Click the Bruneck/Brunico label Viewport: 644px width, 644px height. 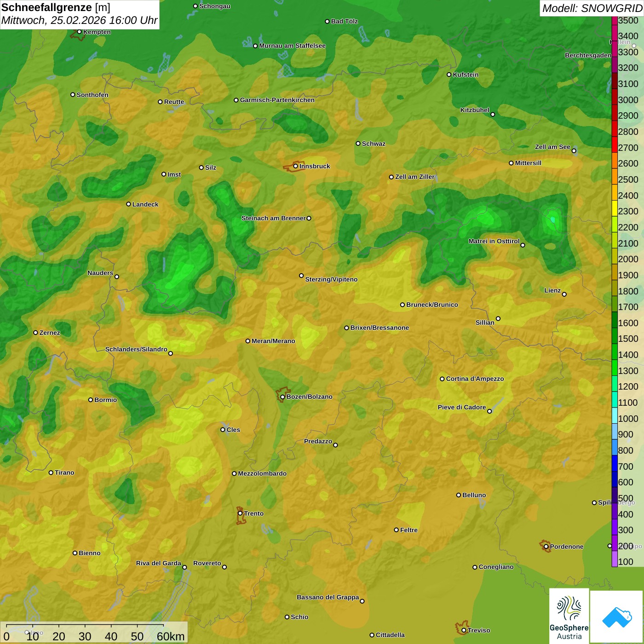point(432,305)
